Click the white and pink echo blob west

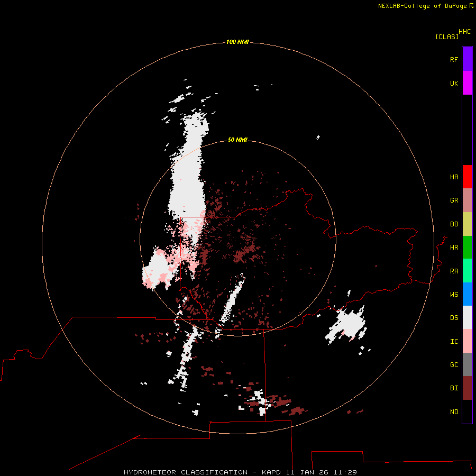pyautogui.click(x=159, y=269)
